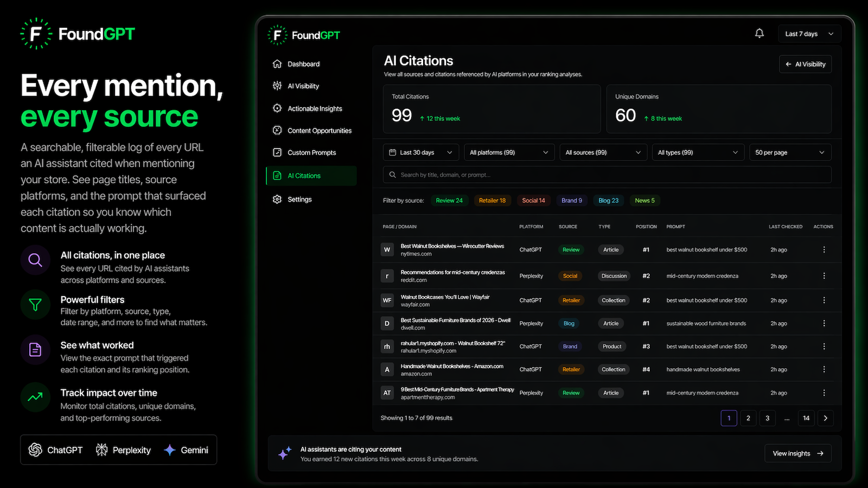Open actions menu for nytimes.com row
The image size is (868, 488).
point(824,249)
